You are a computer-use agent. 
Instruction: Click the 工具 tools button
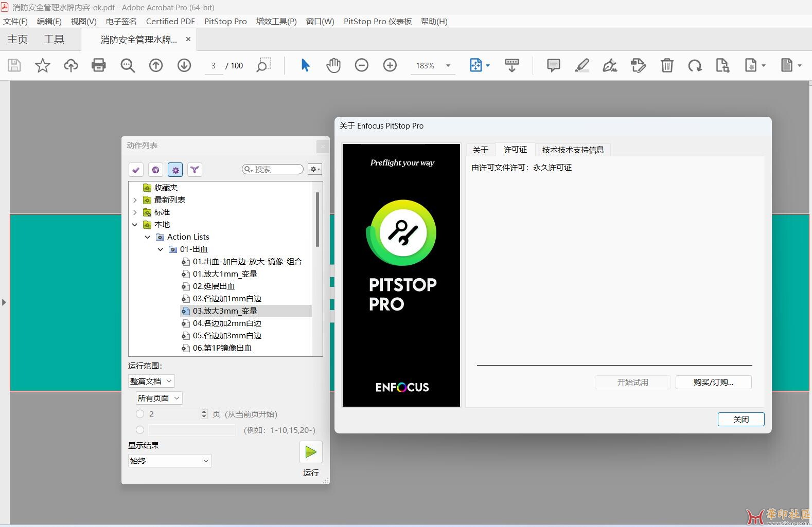tap(54, 40)
